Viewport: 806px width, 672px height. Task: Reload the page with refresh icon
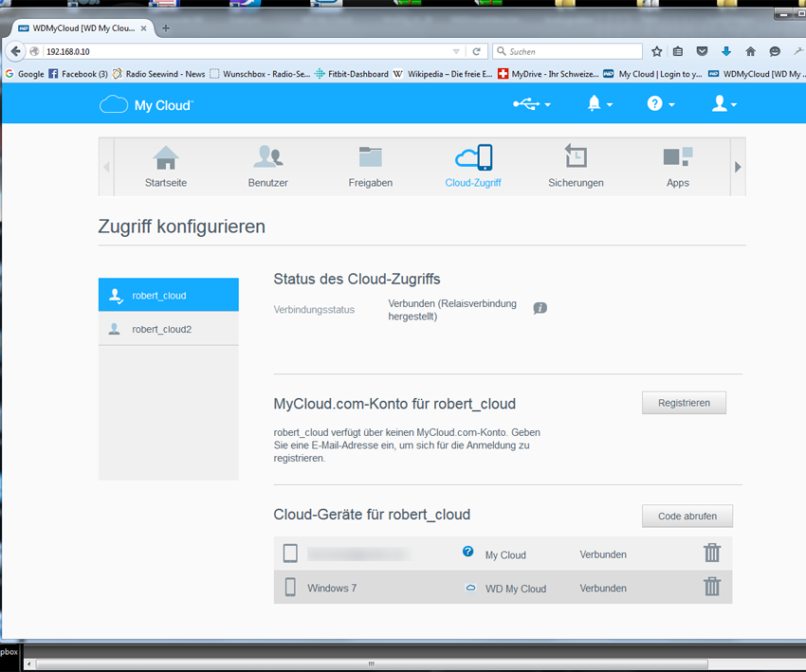click(477, 51)
